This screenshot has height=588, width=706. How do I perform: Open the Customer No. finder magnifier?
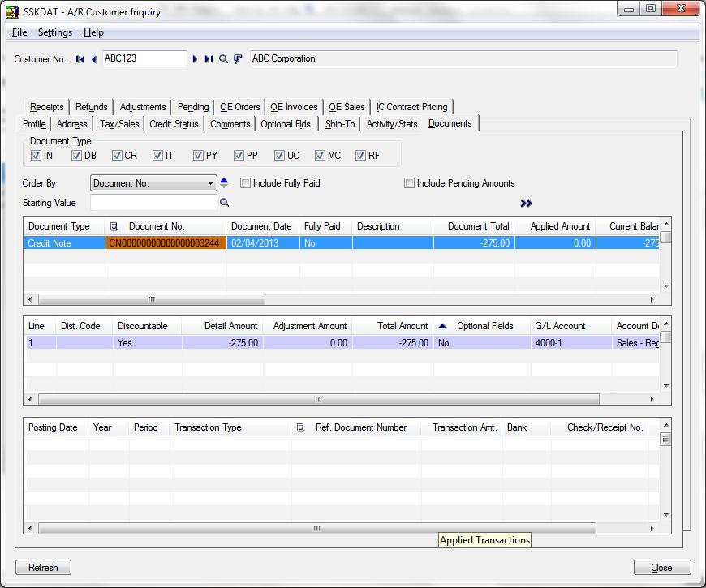click(x=224, y=59)
